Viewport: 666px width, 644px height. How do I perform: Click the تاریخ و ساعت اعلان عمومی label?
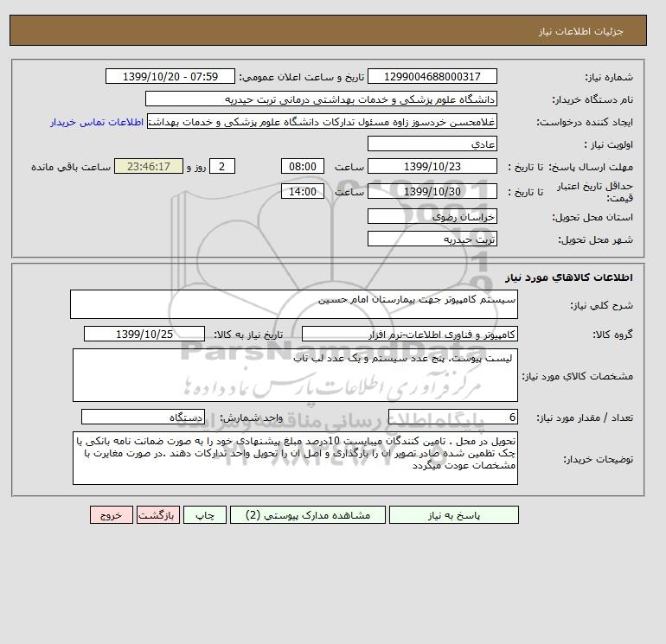(302, 77)
